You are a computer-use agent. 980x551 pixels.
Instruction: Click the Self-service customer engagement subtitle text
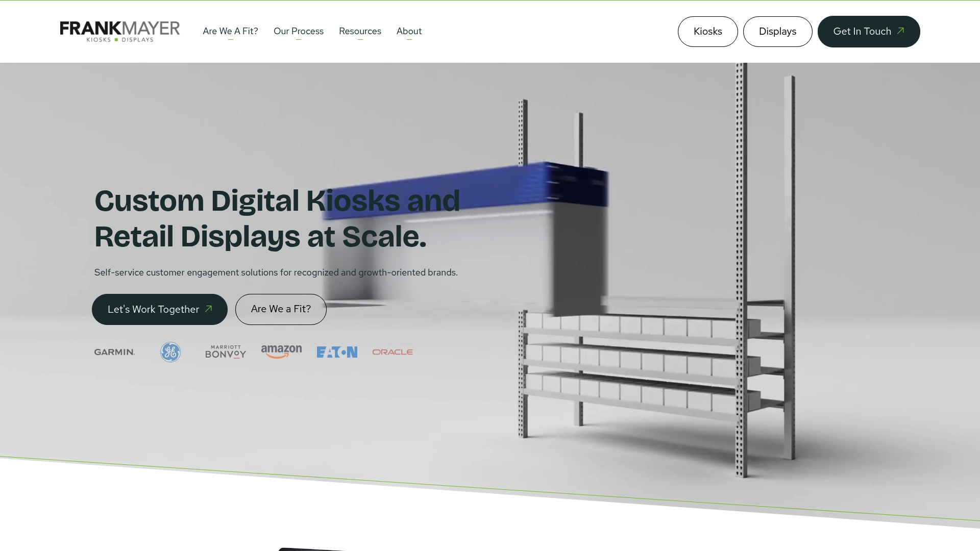(276, 272)
